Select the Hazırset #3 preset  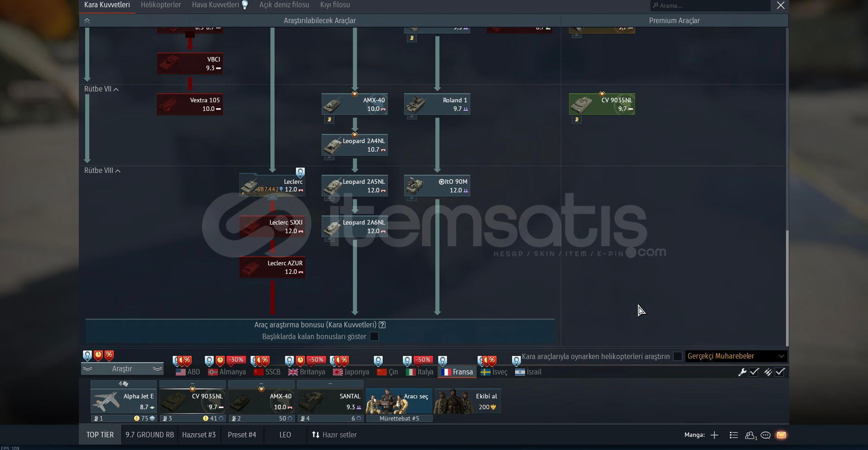199,435
